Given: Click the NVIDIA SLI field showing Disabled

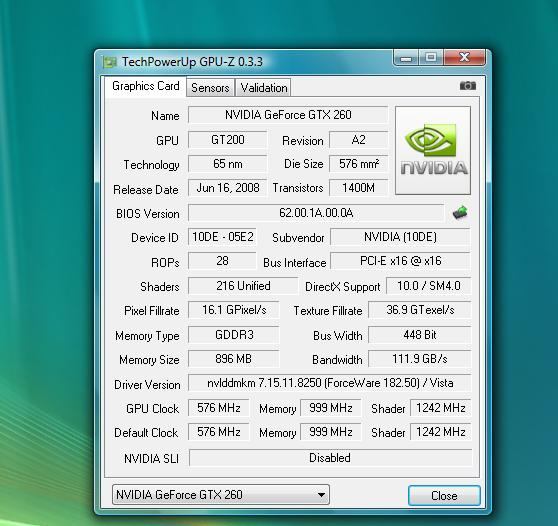Looking at the screenshot, I should click(330, 458).
